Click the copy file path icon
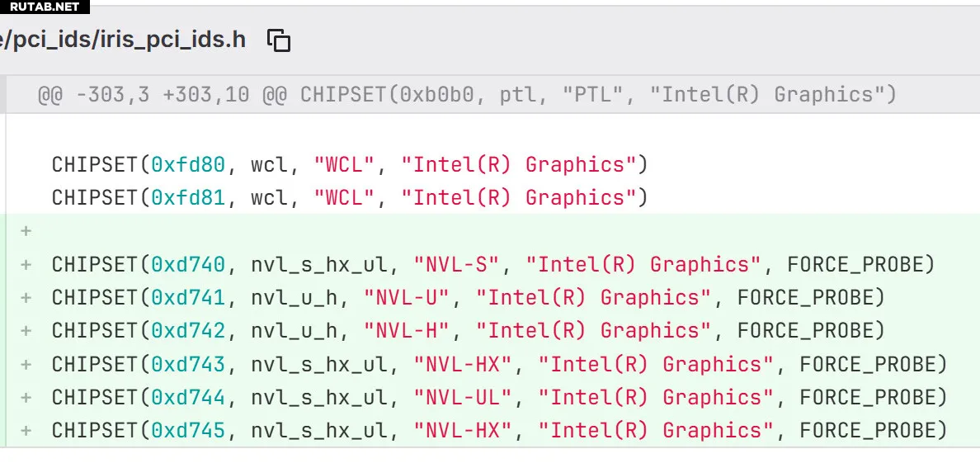Image resolution: width=980 pixels, height=463 pixels. pyautogui.click(x=280, y=40)
